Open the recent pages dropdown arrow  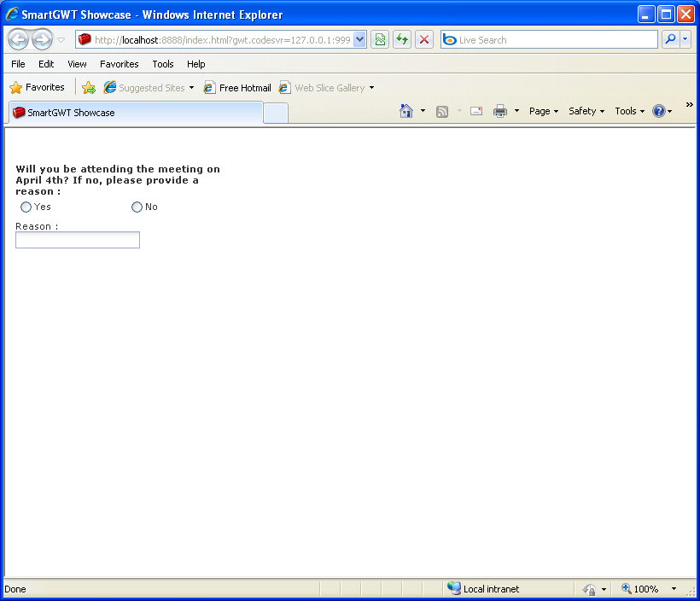(61, 40)
